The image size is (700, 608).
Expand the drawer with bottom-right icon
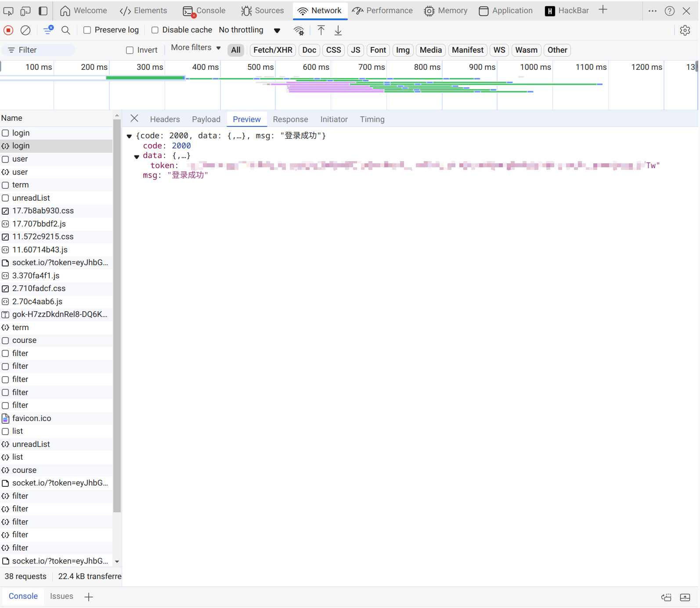point(685,597)
